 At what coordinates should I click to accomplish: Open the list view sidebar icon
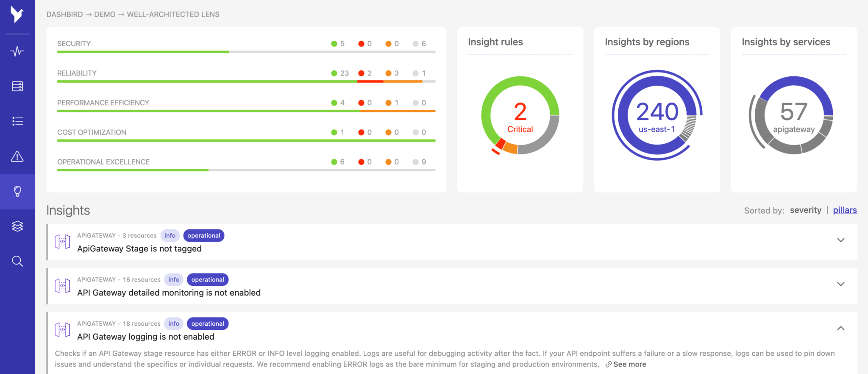tap(17, 121)
